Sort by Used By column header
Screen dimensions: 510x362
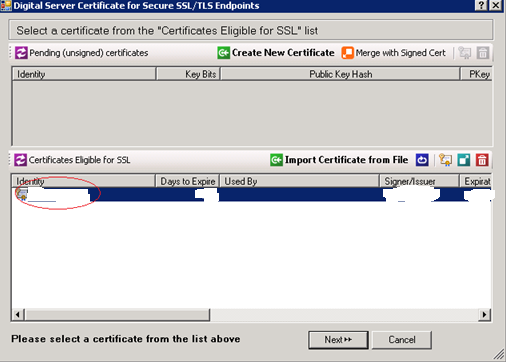[299, 181]
